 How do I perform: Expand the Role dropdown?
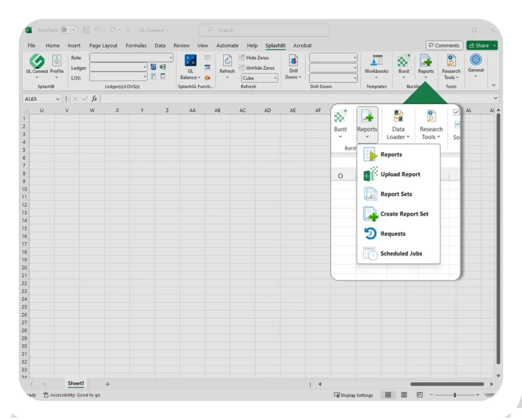point(170,58)
